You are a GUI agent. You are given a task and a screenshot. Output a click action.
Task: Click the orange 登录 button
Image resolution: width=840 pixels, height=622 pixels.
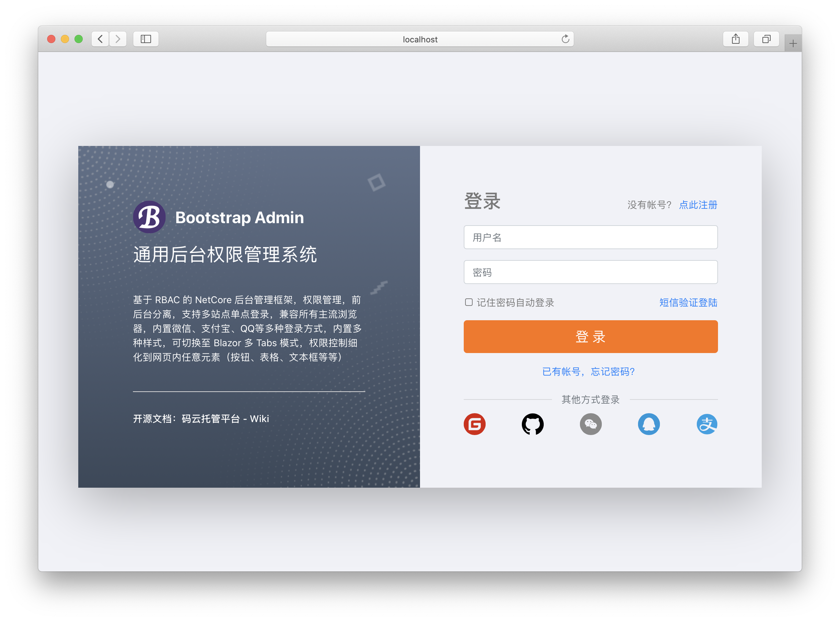[591, 336]
